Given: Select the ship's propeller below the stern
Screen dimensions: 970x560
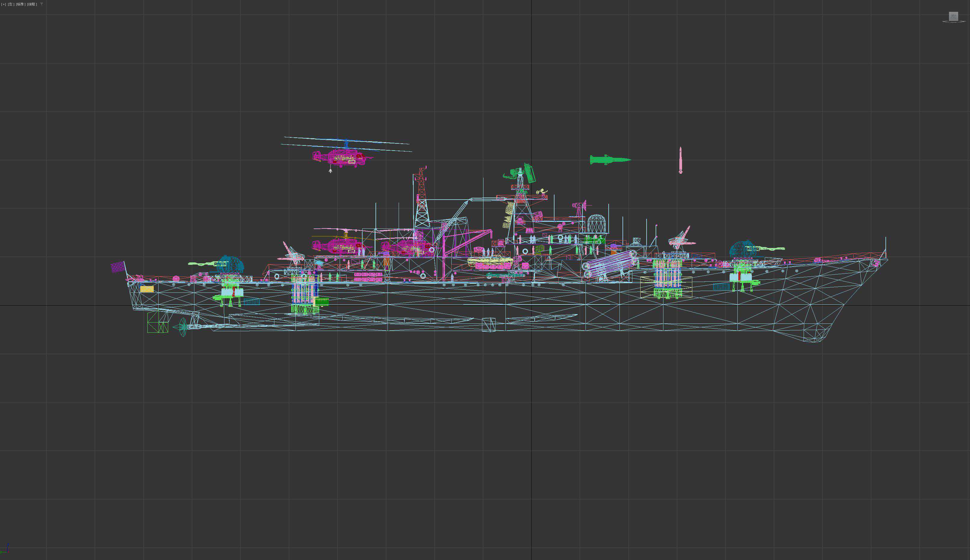Looking at the screenshot, I should (183, 327).
